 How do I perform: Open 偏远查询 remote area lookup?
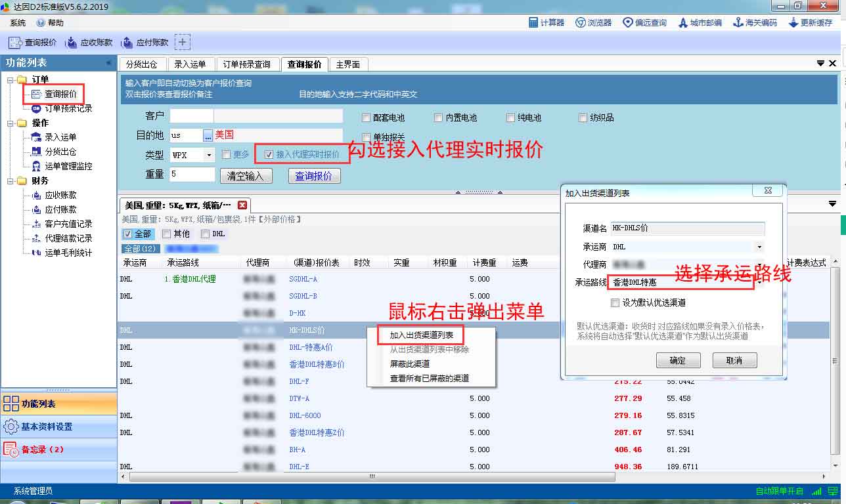pyautogui.click(x=644, y=22)
